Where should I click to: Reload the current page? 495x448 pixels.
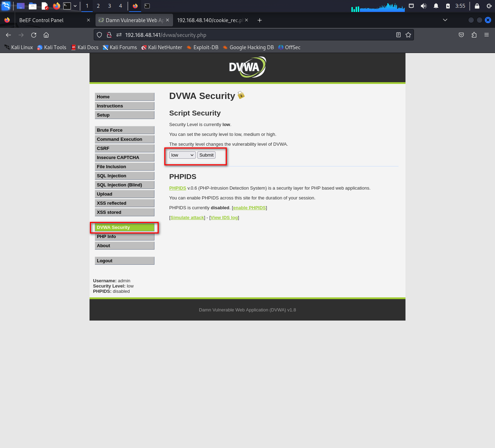tap(34, 35)
